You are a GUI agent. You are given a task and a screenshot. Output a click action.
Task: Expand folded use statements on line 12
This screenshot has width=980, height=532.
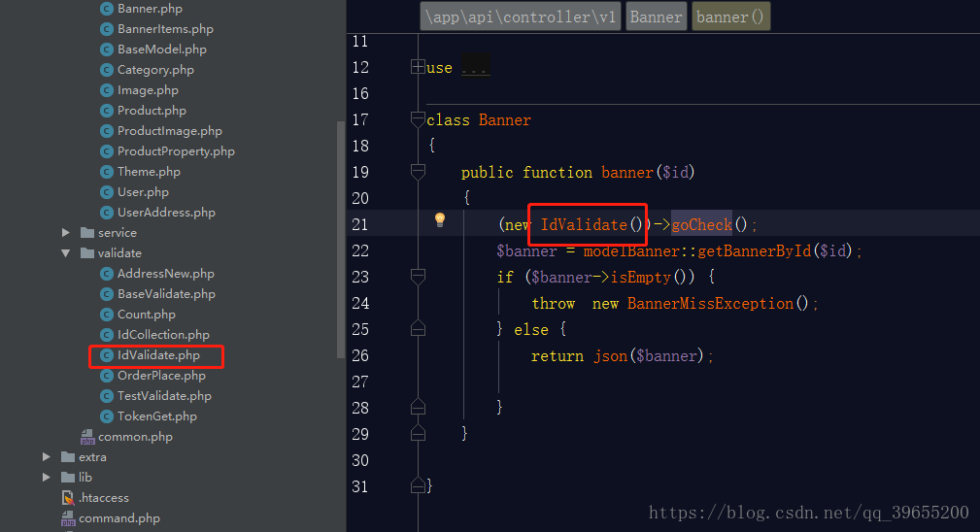coord(418,67)
